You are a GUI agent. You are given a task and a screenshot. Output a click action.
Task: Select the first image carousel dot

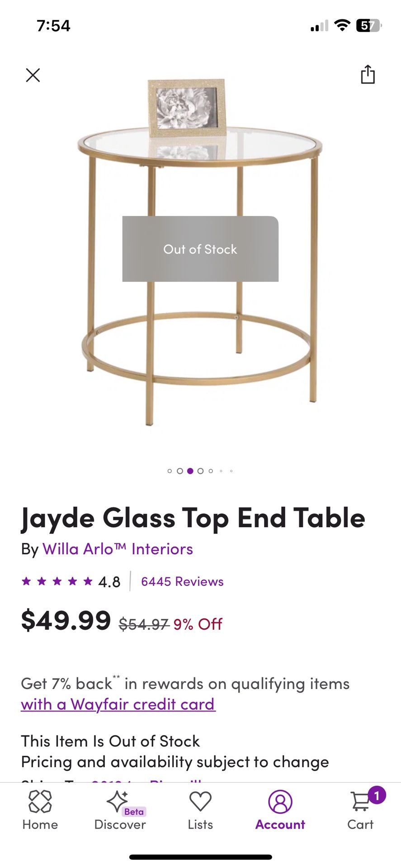tap(170, 471)
